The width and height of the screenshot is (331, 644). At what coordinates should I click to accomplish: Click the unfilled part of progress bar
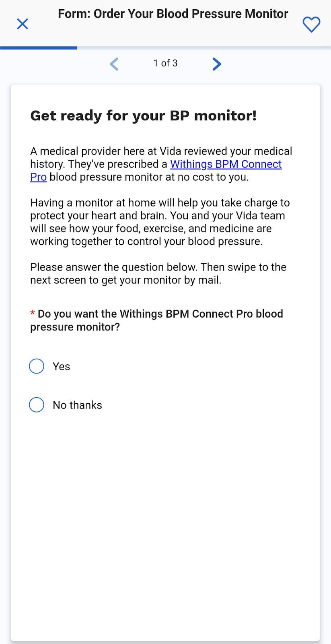tap(204, 48)
